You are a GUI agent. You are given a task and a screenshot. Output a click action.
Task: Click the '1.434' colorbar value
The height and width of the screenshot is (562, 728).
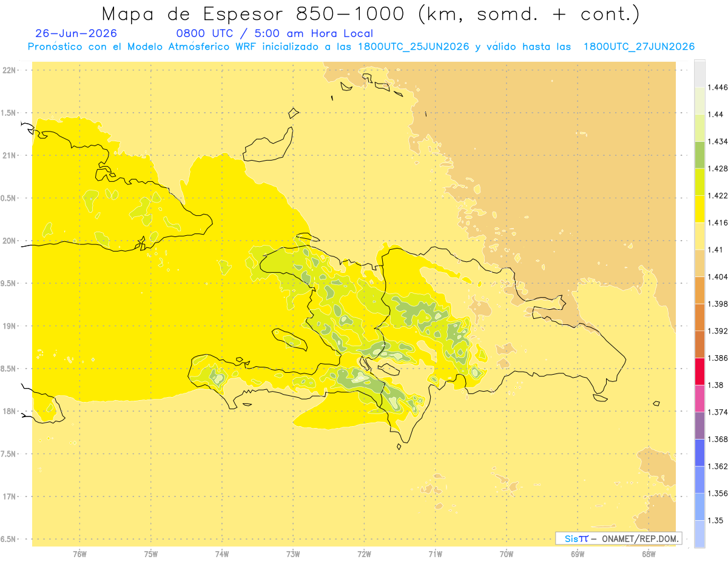(718, 141)
